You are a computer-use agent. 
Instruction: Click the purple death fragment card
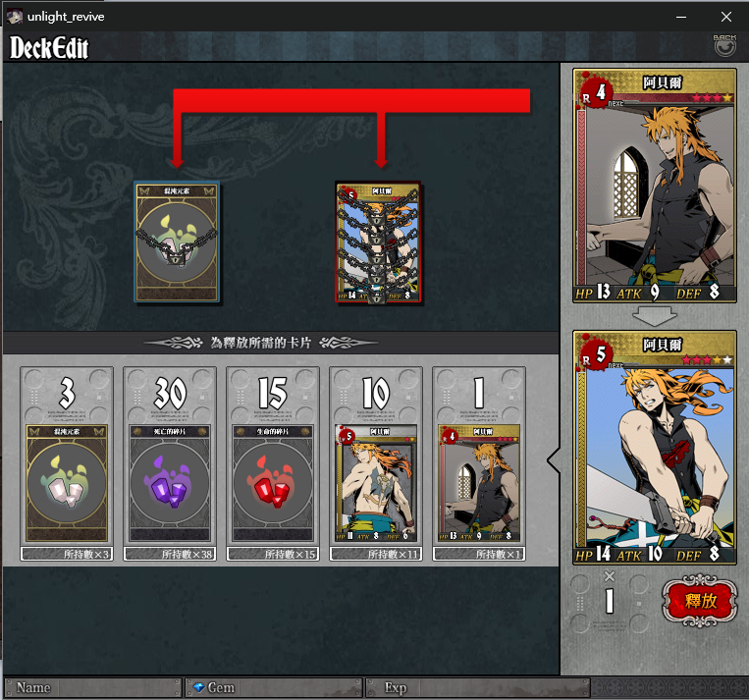170,483
